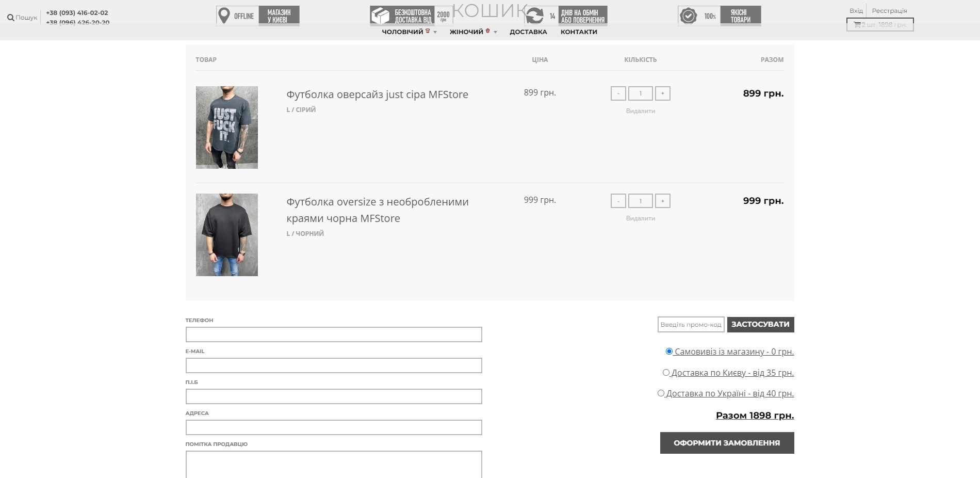Click the Телефон input field

tap(334, 334)
